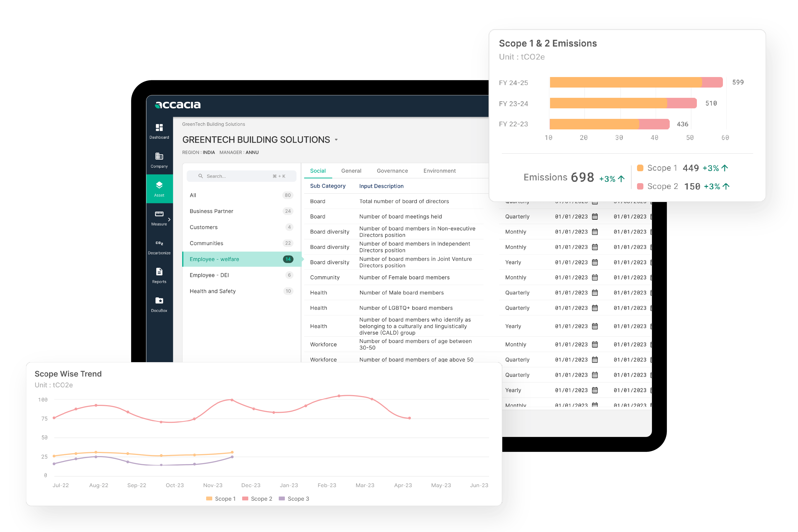Open the GreenTech Building Solutions company dropdown
This screenshot has height=532, width=798.
tap(336, 140)
